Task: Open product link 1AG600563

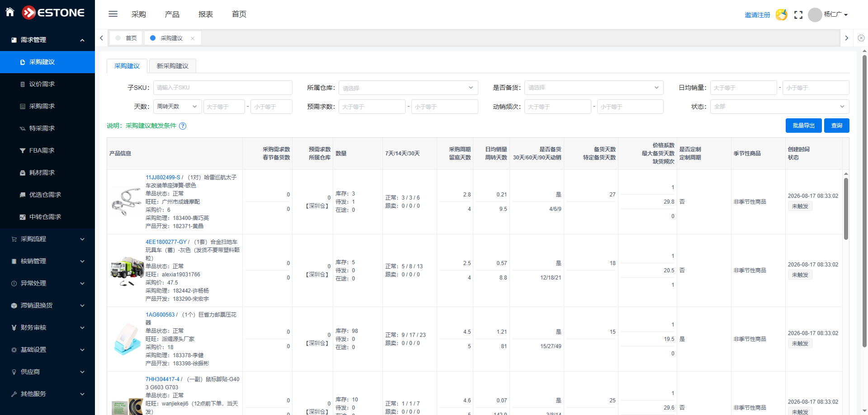Action: point(160,315)
